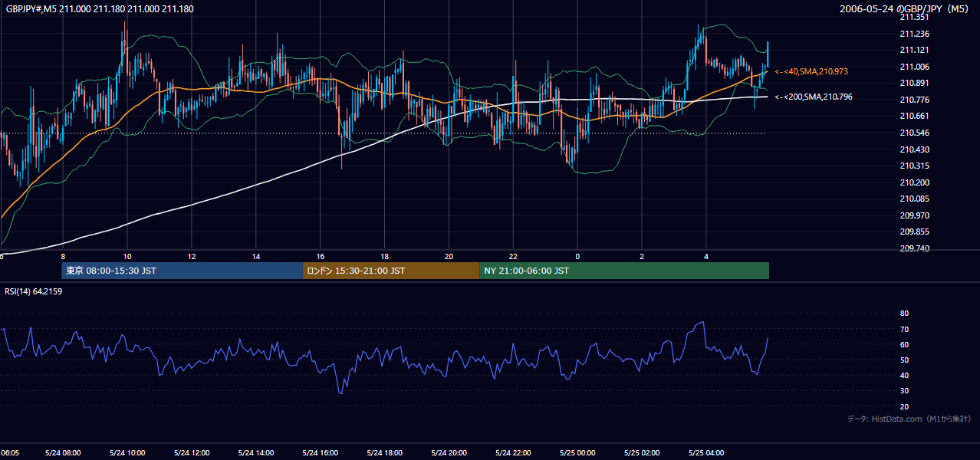
Task: Click the 209.970 price axis label
Action: (914, 215)
